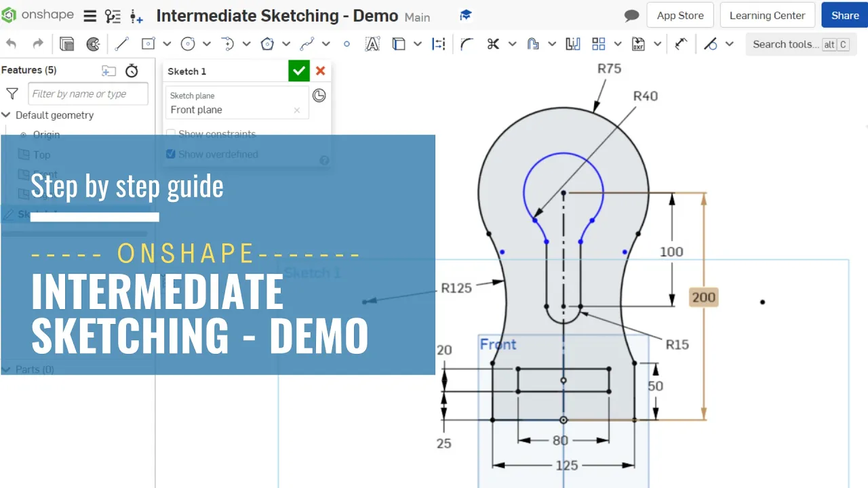Screen dimensions: 868x488
Task: Click the Filter by name or type box
Action: pos(88,94)
